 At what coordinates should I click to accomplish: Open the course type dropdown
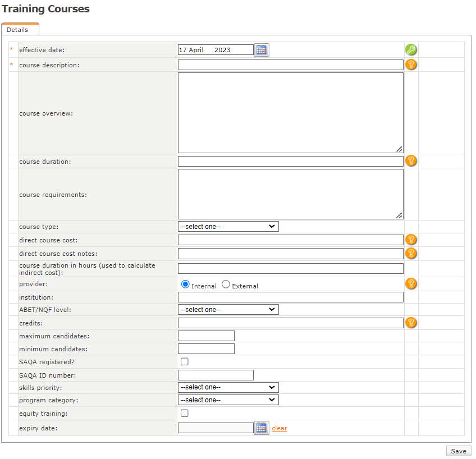click(x=228, y=227)
